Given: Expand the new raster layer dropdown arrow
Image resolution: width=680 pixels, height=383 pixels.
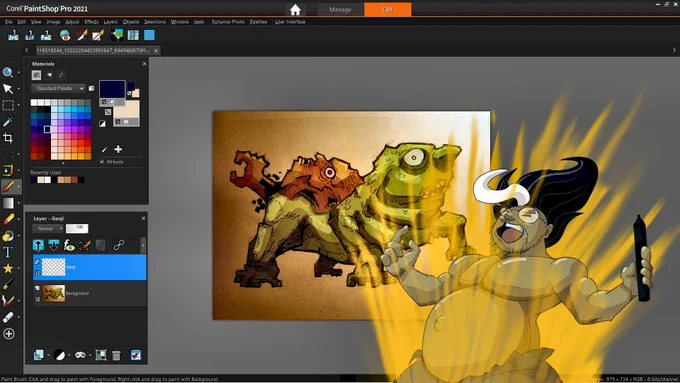Looking at the screenshot, I should click(x=48, y=356).
